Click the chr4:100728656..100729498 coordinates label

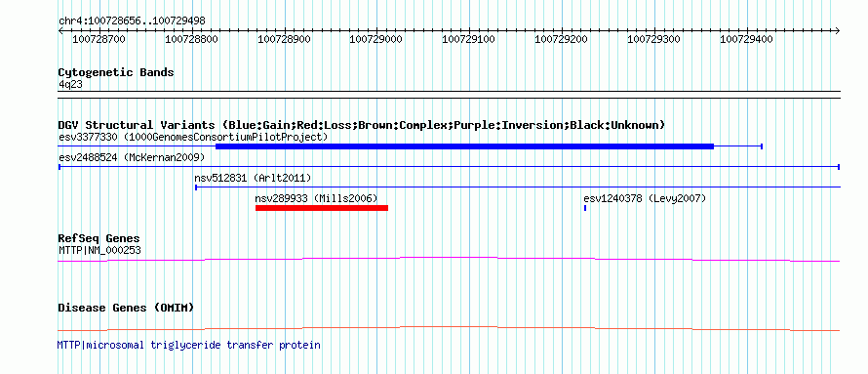point(132,21)
